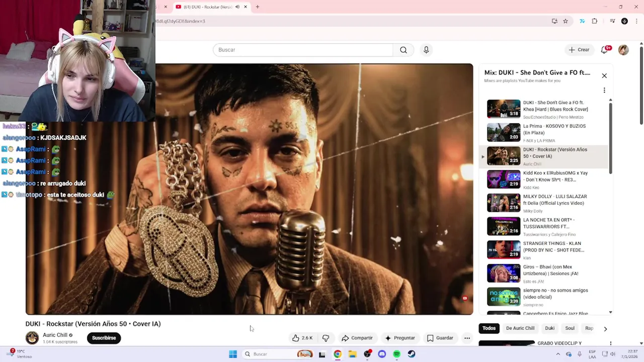This screenshot has height=362, width=644.
Task: Click the ESP LAA language indicator
Action: pos(592,354)
